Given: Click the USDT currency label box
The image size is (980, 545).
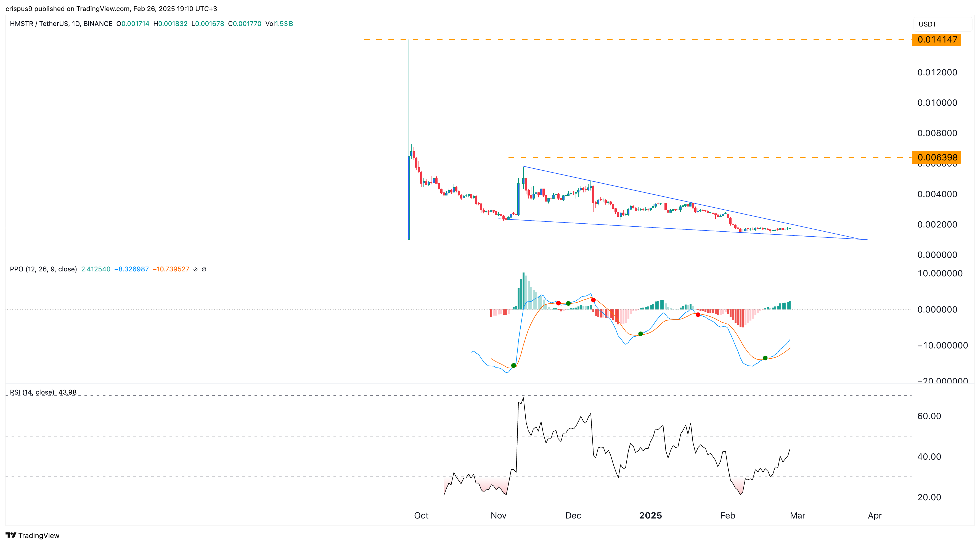Looking at the screenshot, I should 943,24.
